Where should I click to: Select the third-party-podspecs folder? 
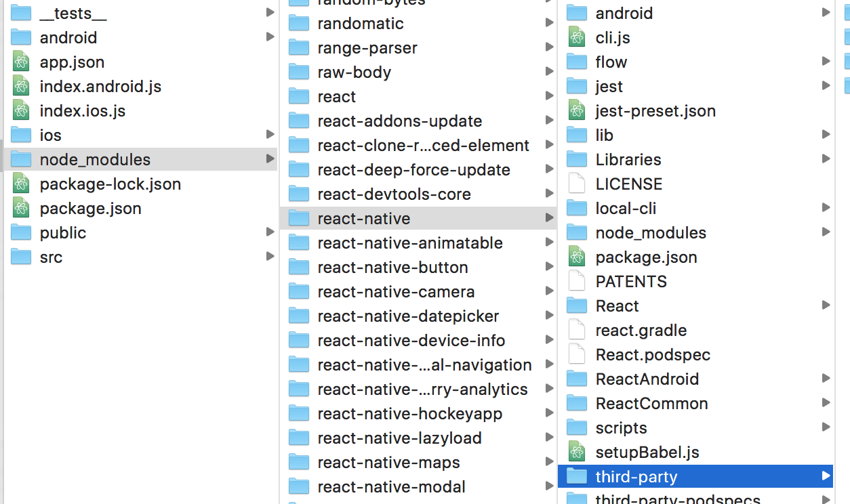(x=696, y=498)
